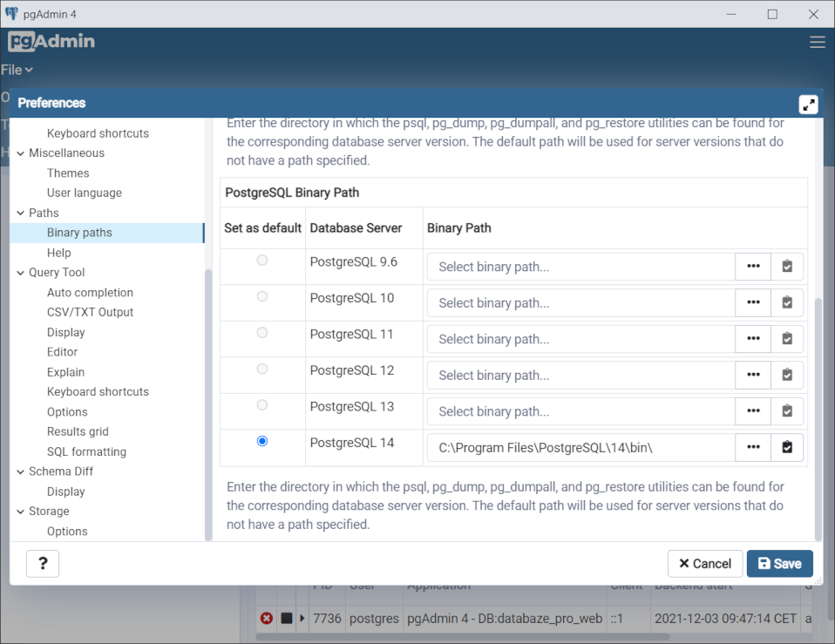Open the hamburger menu in pgAdmin header
Viewport: 835px width, 644px height.
click(817, 42)
